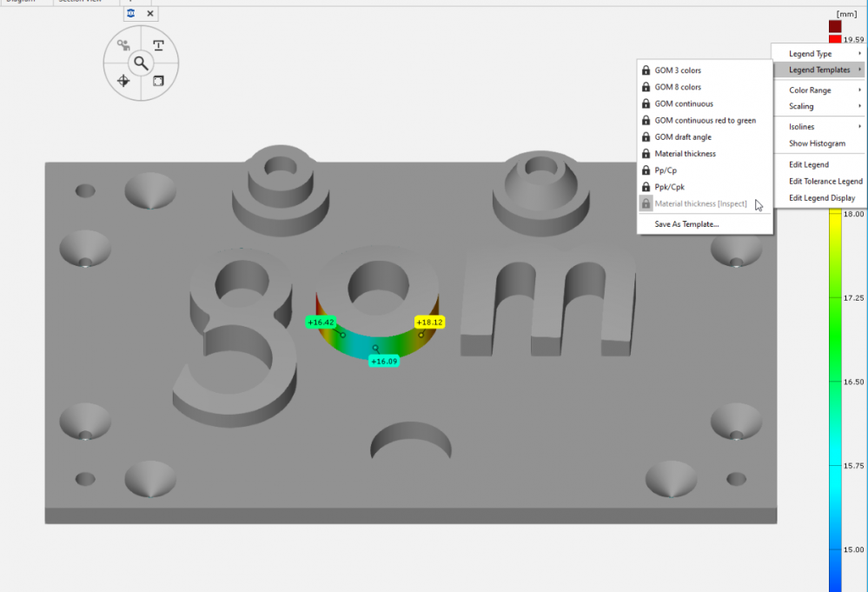This screenshot has width=868, height=592.
Task: Click the lock icon beside GOM continuous
Action: [x=646, y=103]
